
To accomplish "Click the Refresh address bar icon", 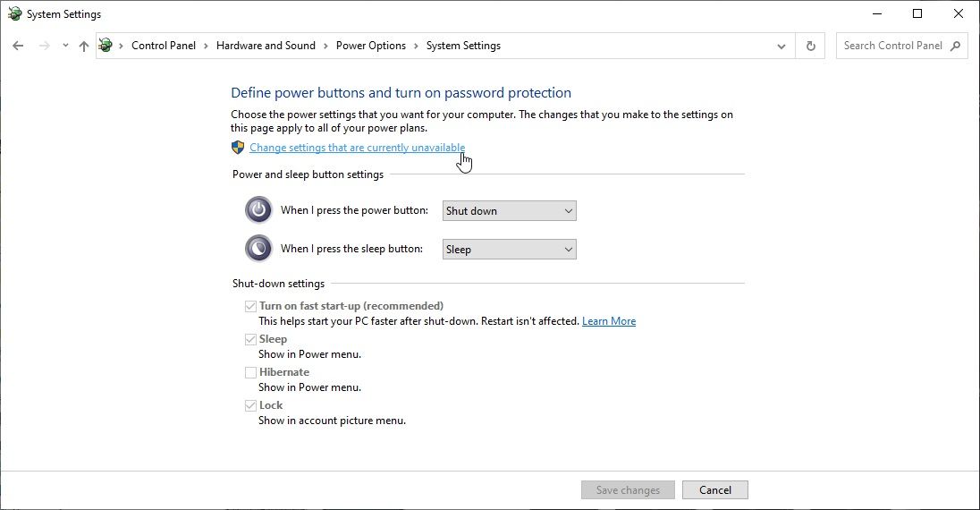I will tap(811, 46).
